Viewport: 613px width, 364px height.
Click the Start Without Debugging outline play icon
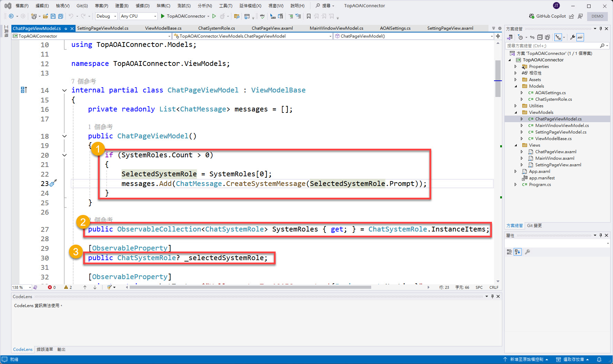pyautogui.click(x=214, y=16)
